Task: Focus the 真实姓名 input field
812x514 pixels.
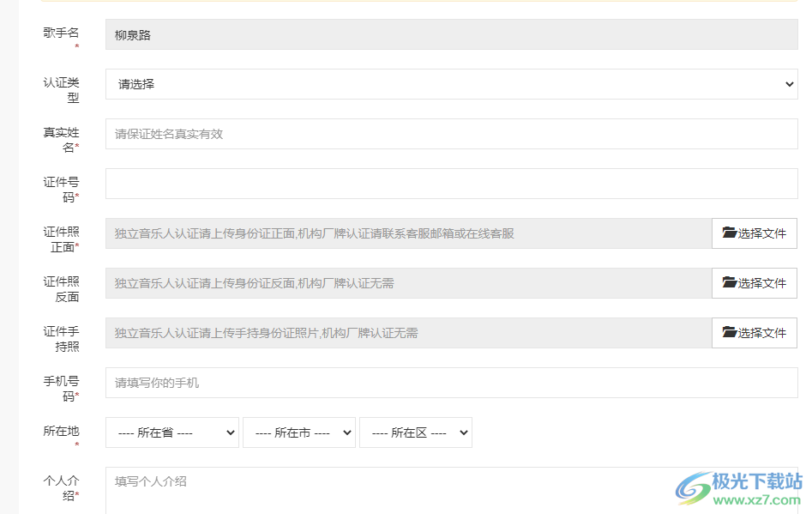Action: 451,134
